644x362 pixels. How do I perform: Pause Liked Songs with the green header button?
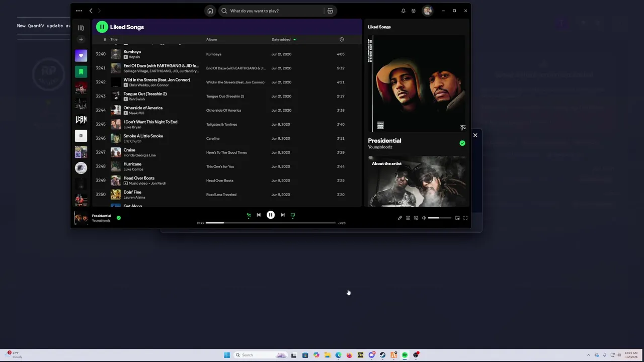102,27
